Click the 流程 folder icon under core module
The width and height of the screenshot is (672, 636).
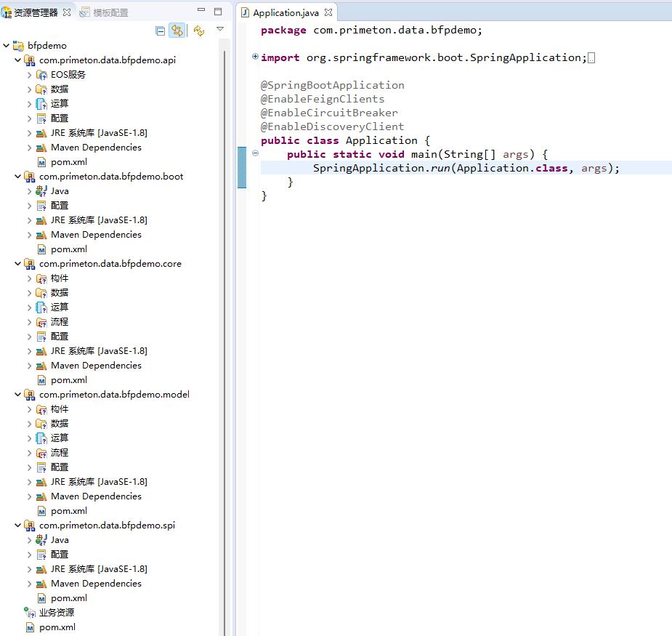[x=41, y=322]
